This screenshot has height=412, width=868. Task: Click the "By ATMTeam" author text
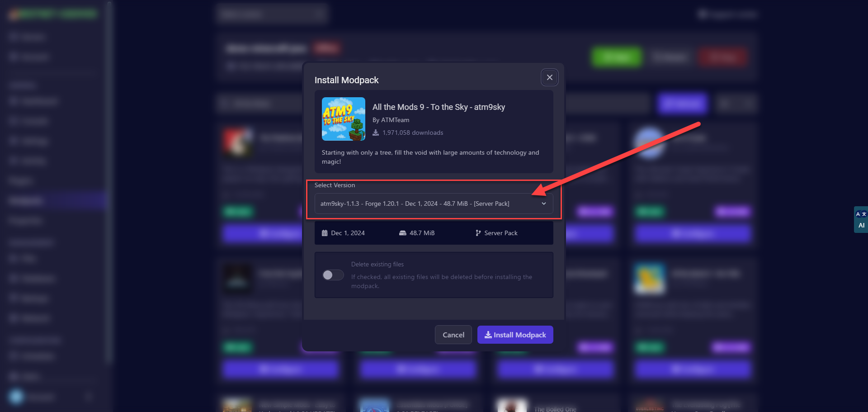pyautogui.click(x=391, y=120)
